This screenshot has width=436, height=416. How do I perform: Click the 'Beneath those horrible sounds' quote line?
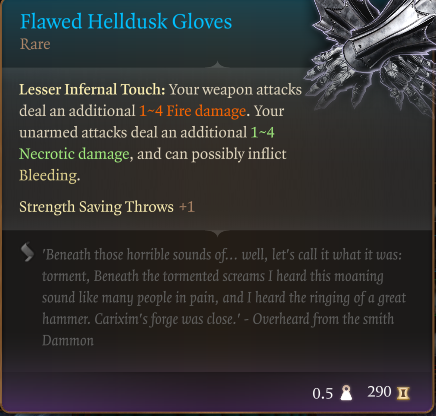click(222, 255)
